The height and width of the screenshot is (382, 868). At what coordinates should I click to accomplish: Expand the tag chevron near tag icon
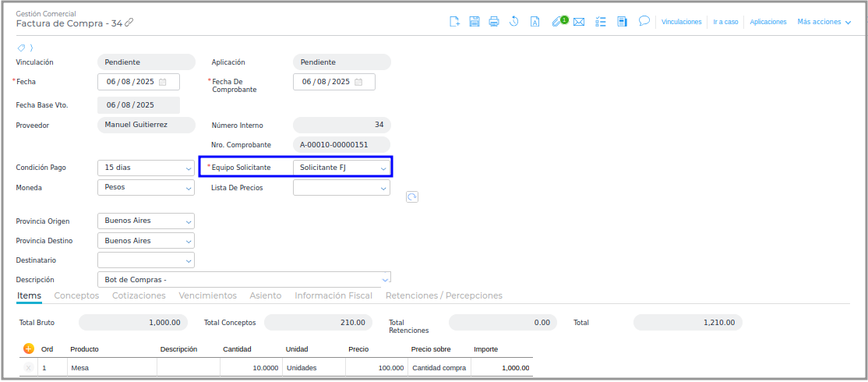coord(31,48)
